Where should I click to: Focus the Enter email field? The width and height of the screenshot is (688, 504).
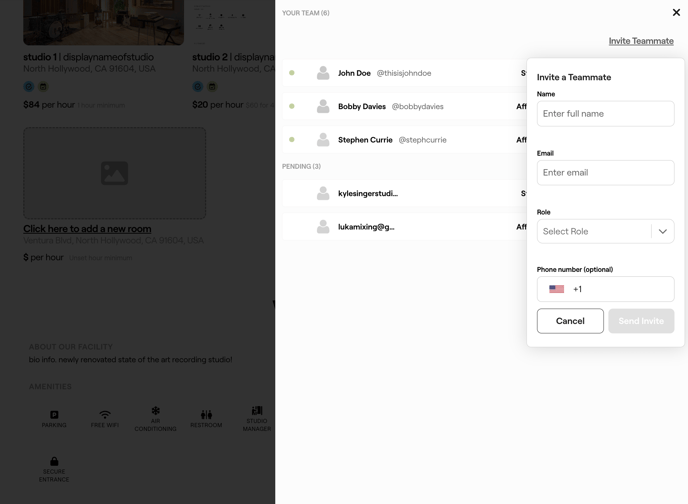point(605,173)
